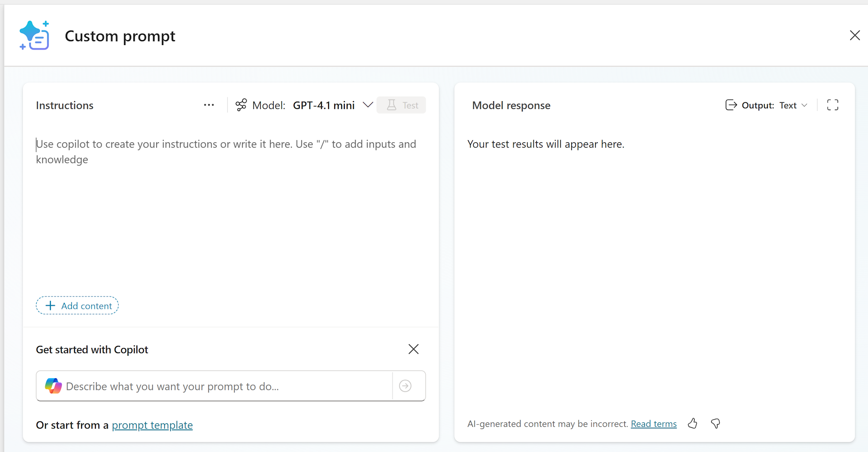Click Add content in the Instructions panel
The width and height of the screenshot is (868, 452).
tap(77, 305)
